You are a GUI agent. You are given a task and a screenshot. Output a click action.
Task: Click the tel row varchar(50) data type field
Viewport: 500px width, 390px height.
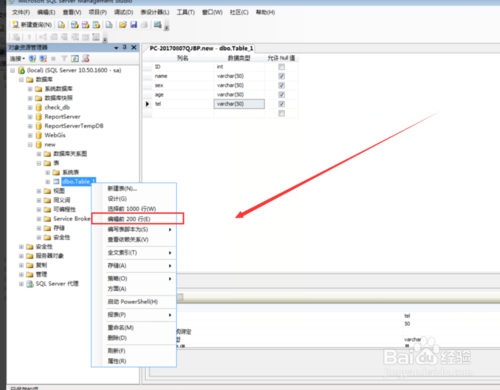click(239, 104)
